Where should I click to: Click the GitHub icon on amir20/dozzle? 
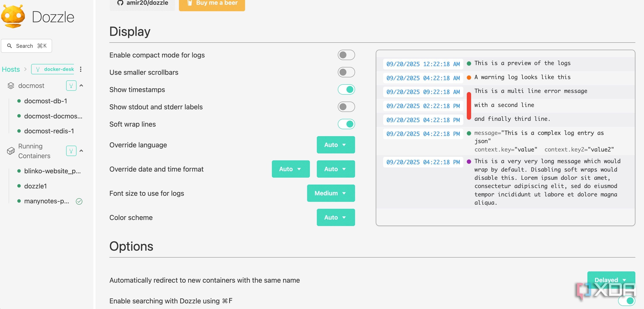(120, 3)
